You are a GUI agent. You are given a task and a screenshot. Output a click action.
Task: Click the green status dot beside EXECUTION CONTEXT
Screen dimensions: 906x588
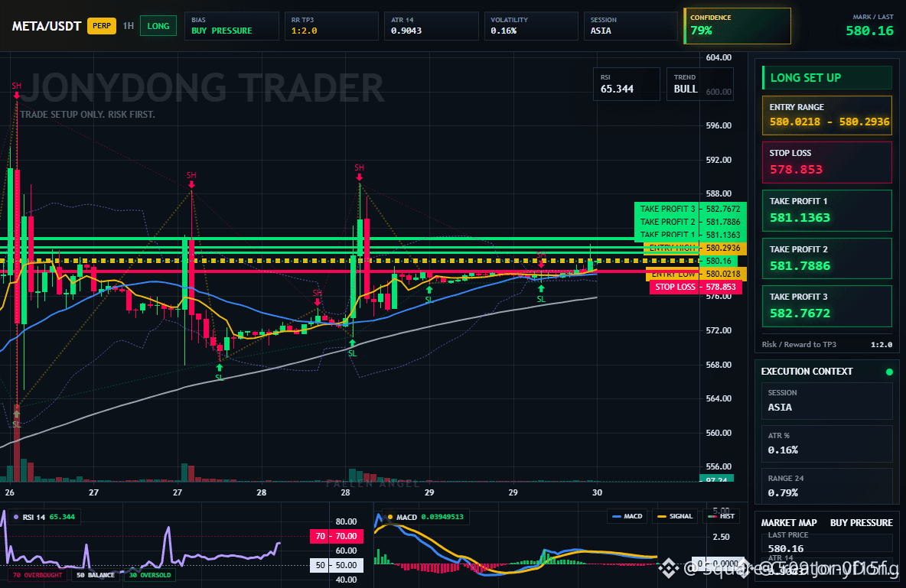(889, 372)
